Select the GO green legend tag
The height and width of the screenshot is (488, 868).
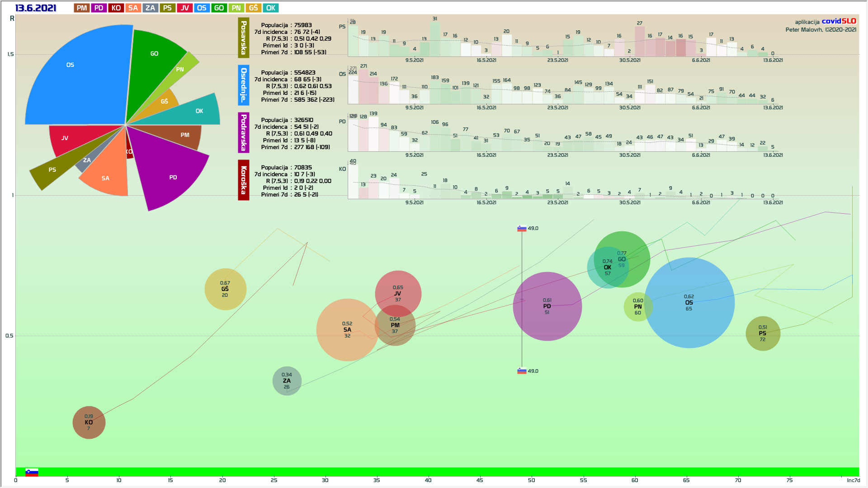point(219,8)
